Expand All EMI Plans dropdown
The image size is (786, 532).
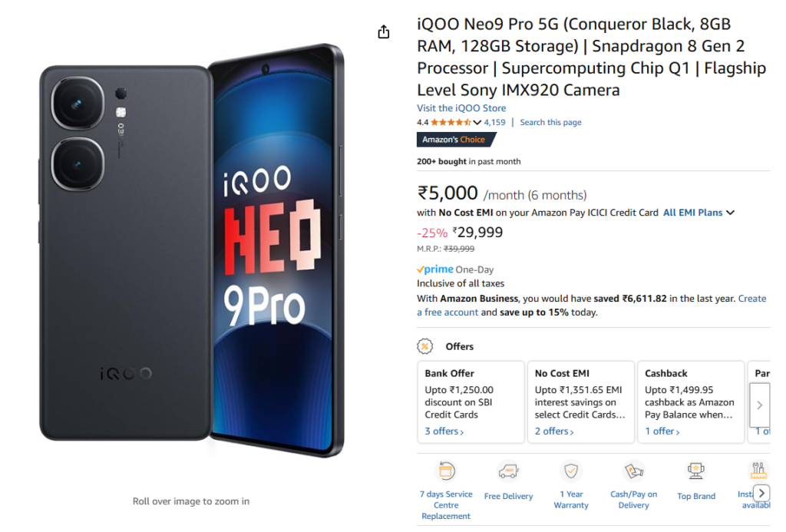pyautogui.click(x=699, y=213)
